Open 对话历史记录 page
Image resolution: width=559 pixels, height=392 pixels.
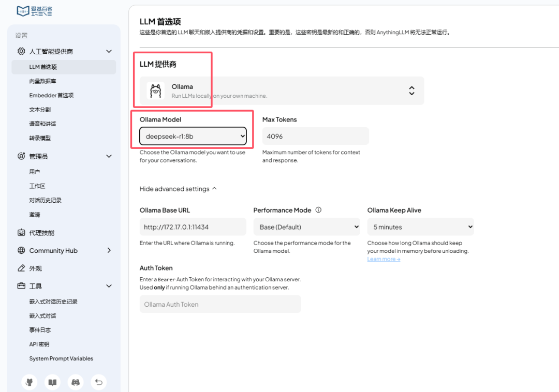click(x=45, y=200)
